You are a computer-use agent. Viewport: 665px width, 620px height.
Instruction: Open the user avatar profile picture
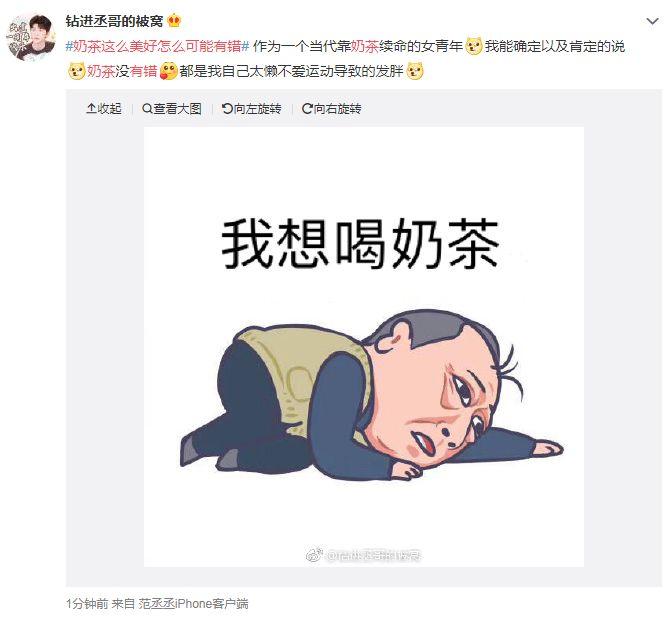(x=32, y=37)
